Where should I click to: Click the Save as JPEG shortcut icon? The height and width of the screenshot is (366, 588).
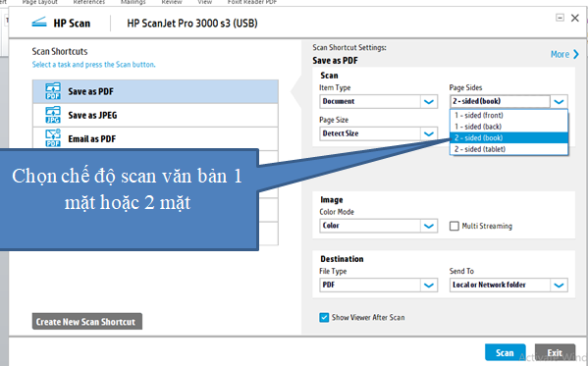point(53,115)
